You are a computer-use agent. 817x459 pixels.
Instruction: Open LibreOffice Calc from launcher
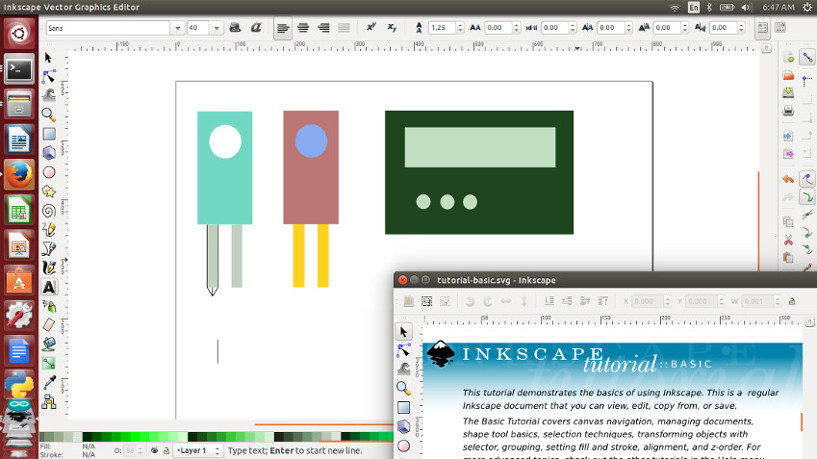click(19, 210)
